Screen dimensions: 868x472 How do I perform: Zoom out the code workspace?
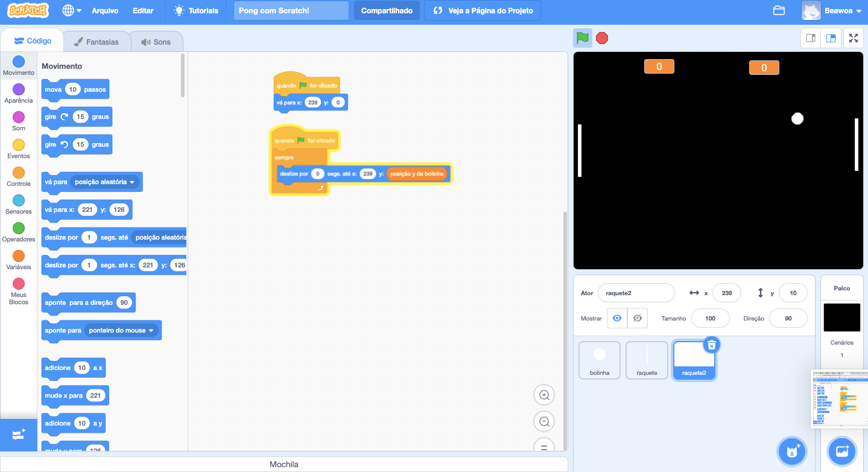(544, 422)
